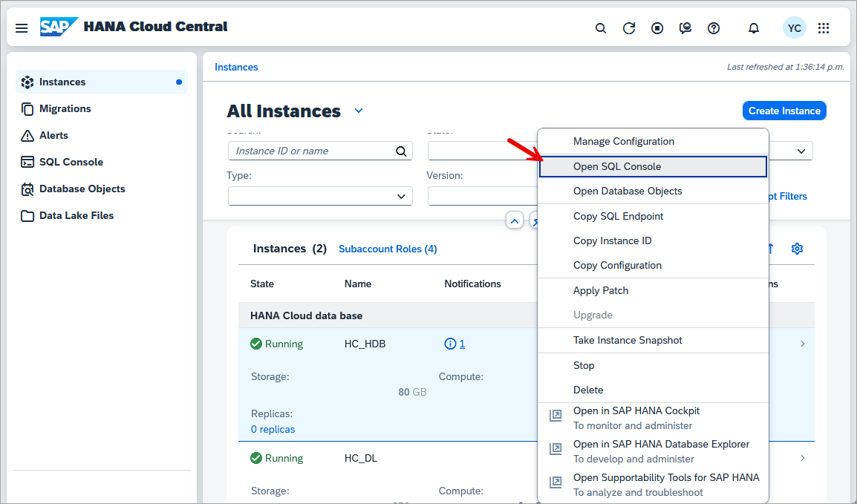
Task: Select Open in SAP HANA Cockpit
Action: (x=653, y=419)
